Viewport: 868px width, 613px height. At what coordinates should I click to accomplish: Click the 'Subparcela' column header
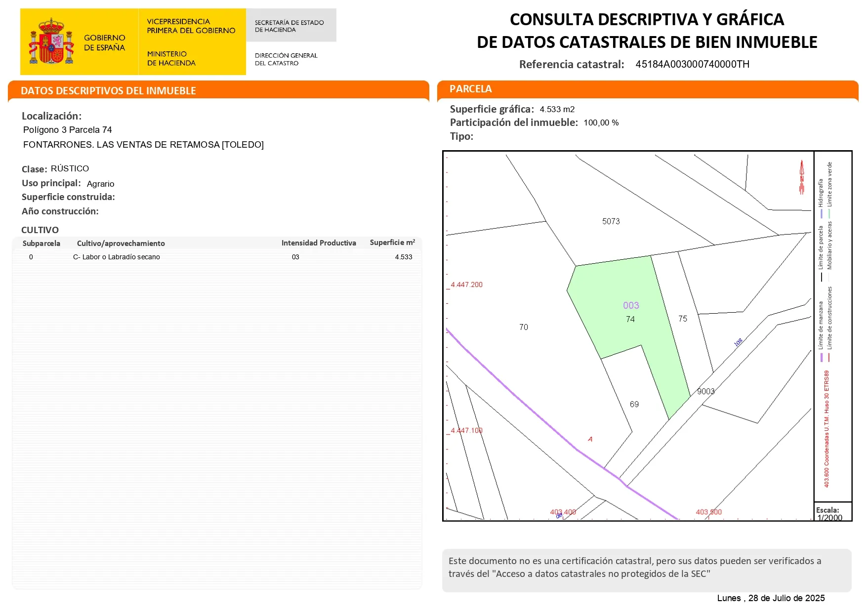click(x=41, y=244)
